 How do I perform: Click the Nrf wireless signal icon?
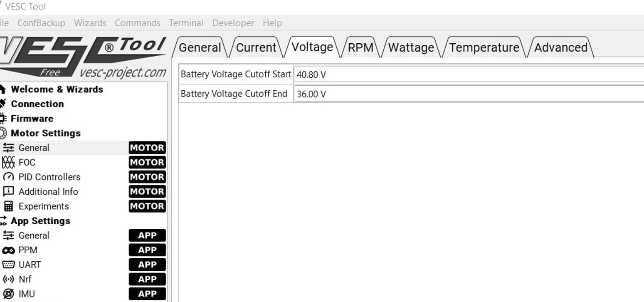pyautogui.click(x=8, y=279)
